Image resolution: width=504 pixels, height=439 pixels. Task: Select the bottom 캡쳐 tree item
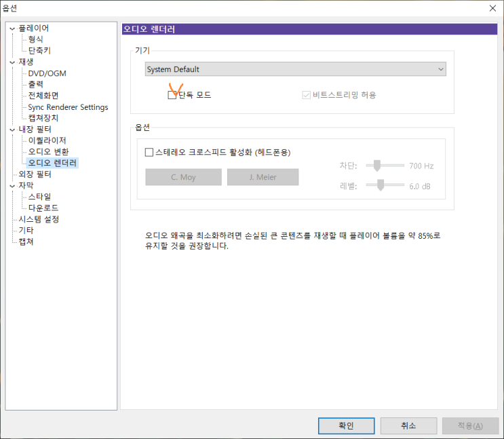[26, 242]
